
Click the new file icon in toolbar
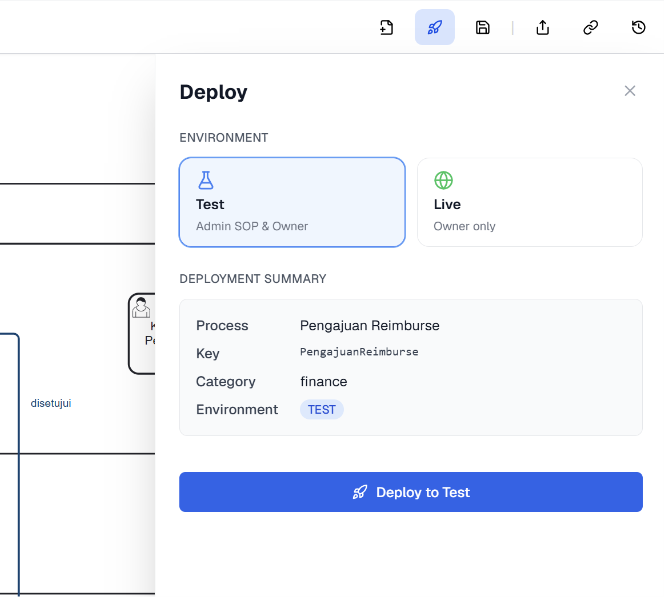386,28
